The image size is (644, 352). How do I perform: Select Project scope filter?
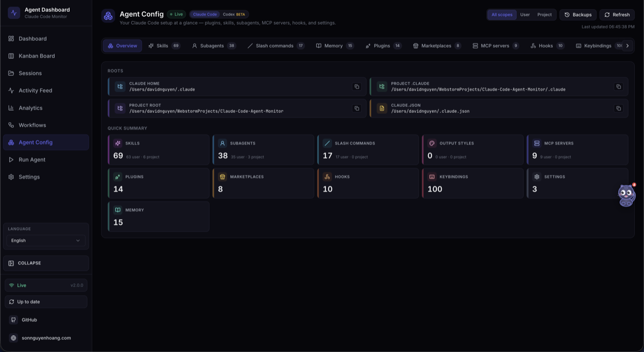544,15
